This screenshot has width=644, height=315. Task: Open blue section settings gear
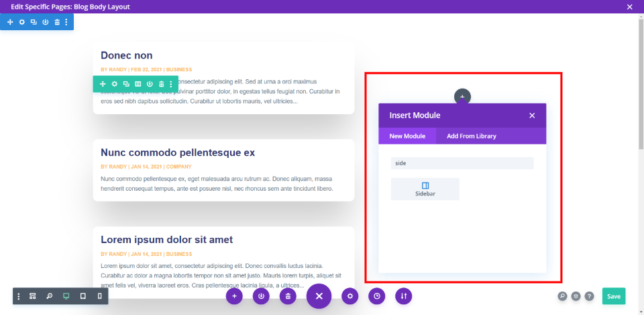(21, 21)
